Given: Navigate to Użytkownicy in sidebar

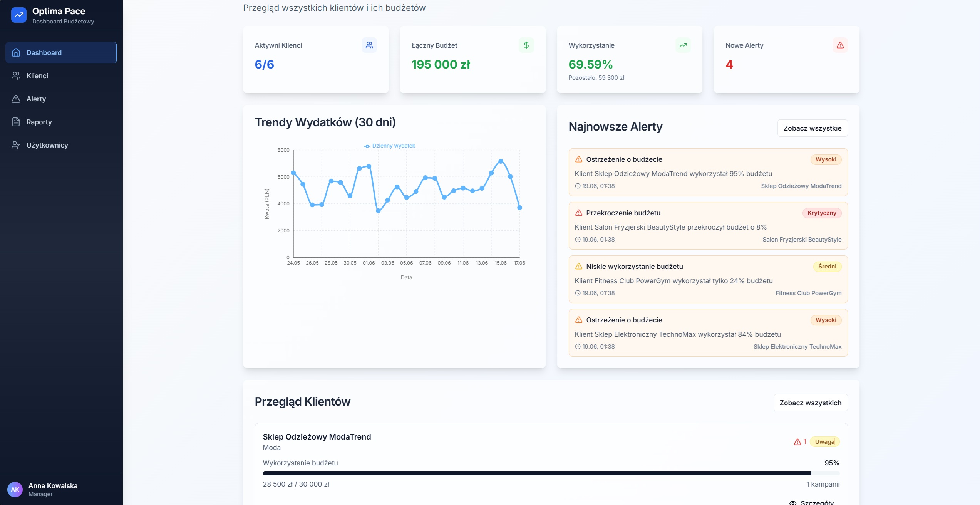Looking at the screenshot, I should tap(47, 145).
